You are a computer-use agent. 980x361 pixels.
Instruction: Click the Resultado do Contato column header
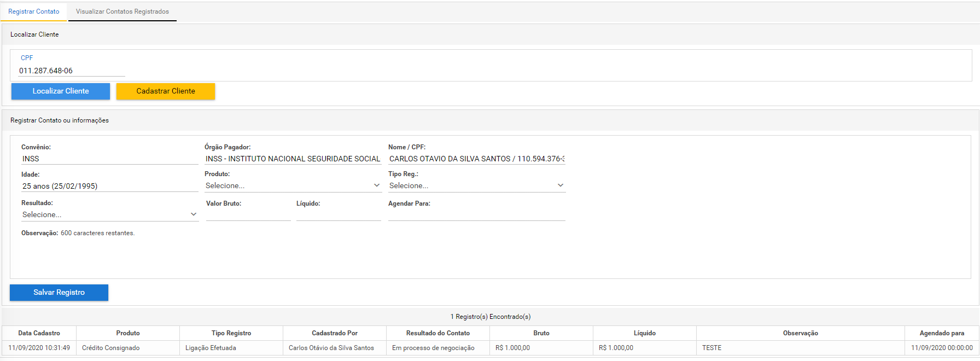click(x=438, y=333)
